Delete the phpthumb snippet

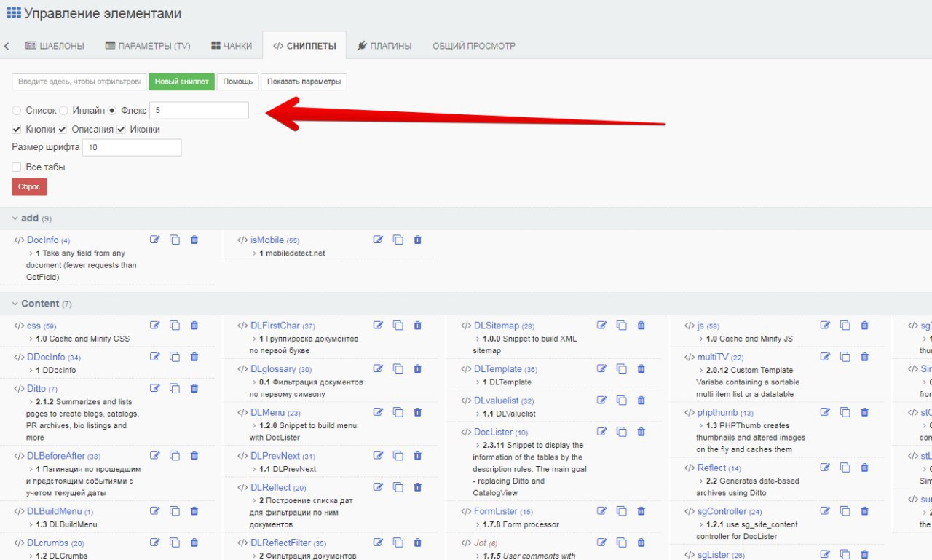864,412
